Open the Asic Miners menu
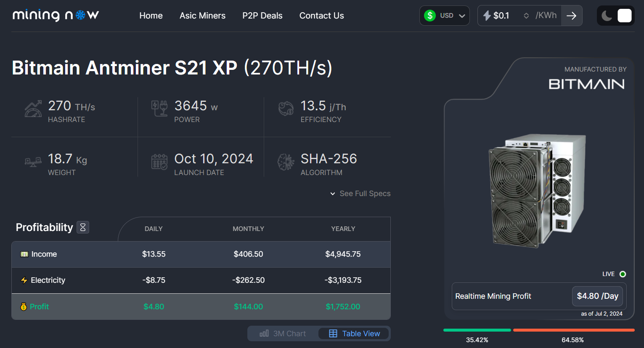The height and width of the screenshot is (348, 644). [202, 16]
